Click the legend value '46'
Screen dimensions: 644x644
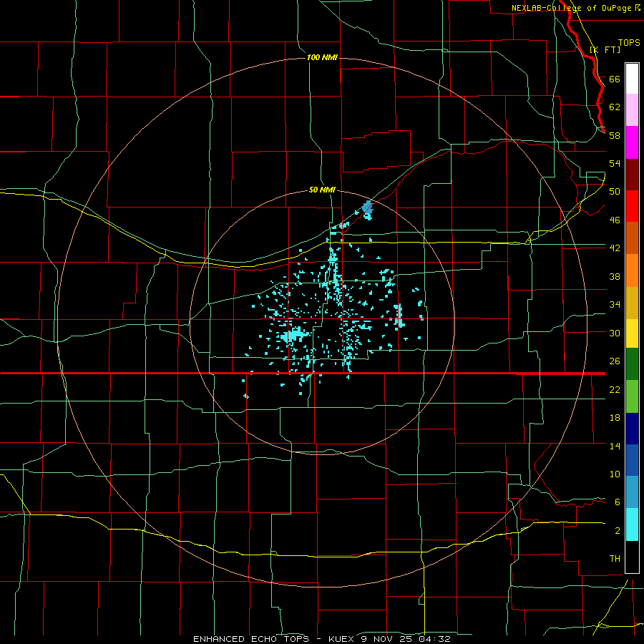[615, 220]
